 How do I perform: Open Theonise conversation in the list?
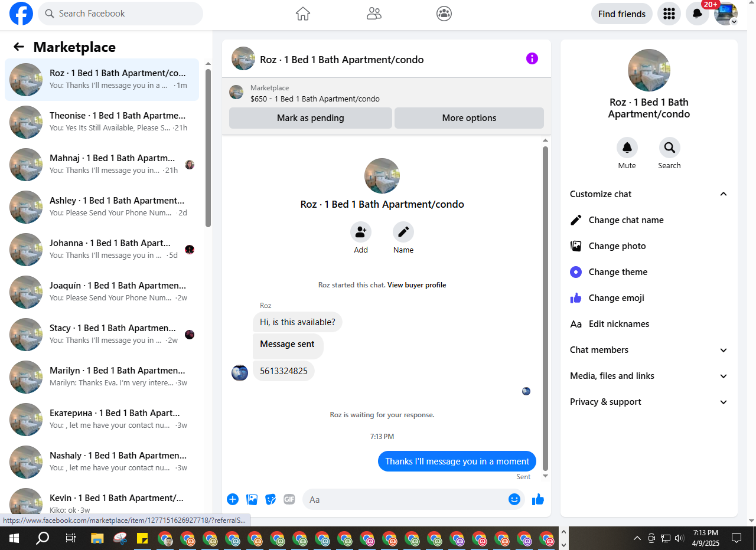[102, 122]
